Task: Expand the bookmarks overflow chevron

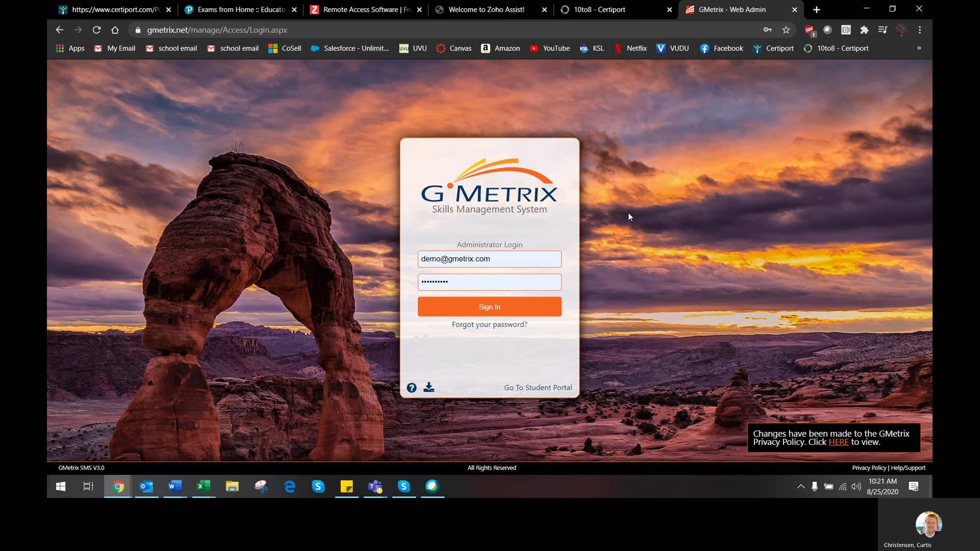Action: pyautogui.click(x=919, y=48)
